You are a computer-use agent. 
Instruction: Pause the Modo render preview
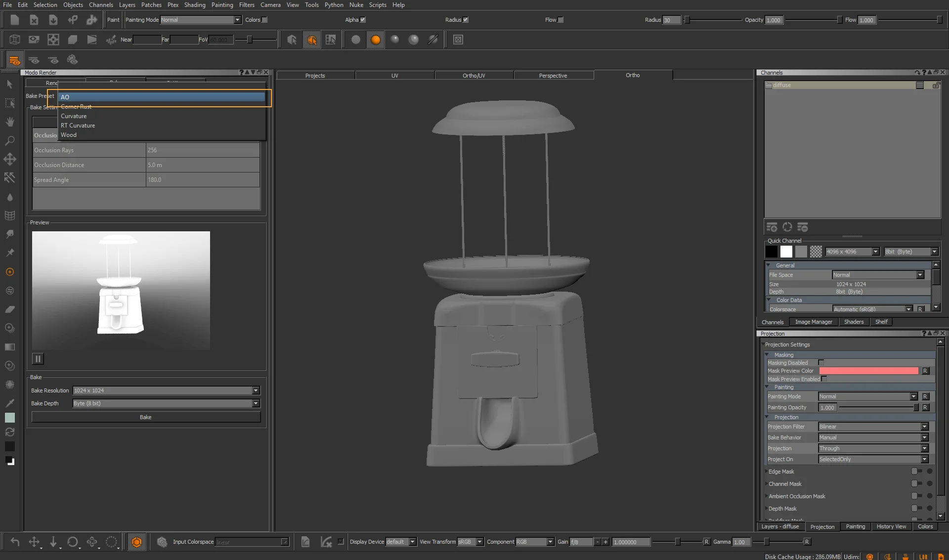38,359
